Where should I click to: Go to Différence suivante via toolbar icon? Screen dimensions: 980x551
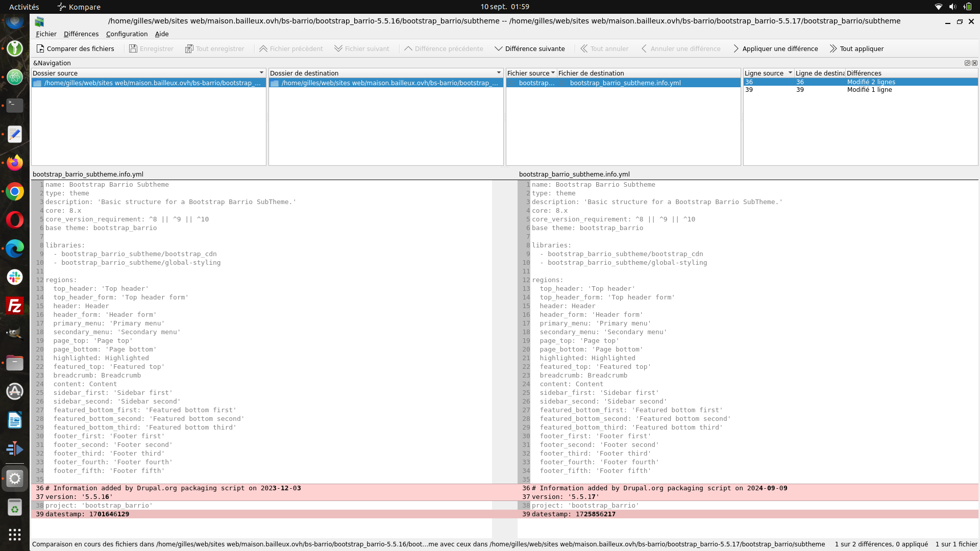(x=498, y=48)
